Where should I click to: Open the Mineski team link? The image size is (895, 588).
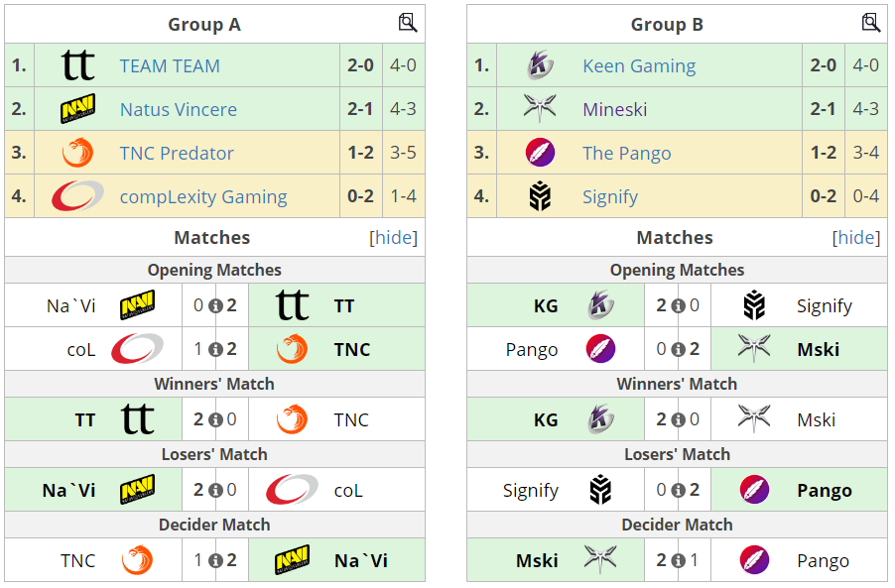[615, 109]
